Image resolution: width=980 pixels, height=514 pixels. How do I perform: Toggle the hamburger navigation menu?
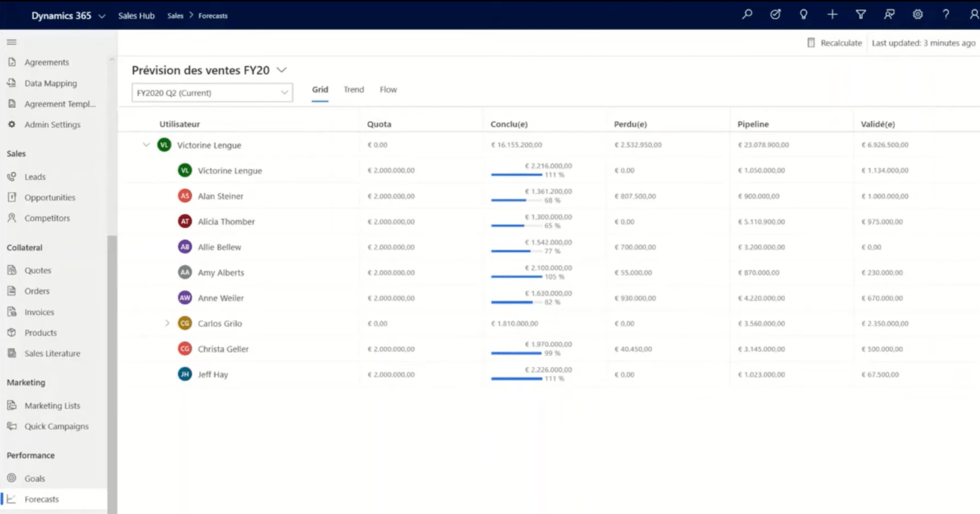(x=12, y=42)
